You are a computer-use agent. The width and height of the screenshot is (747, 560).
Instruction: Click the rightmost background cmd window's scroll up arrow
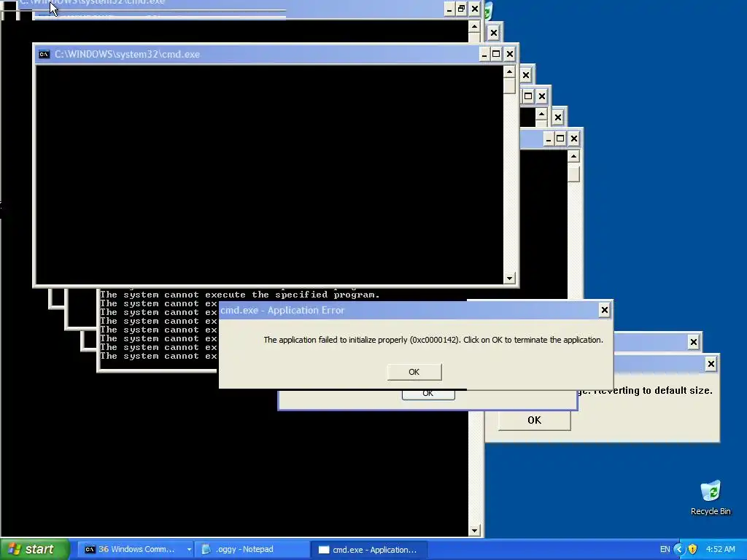573,157
